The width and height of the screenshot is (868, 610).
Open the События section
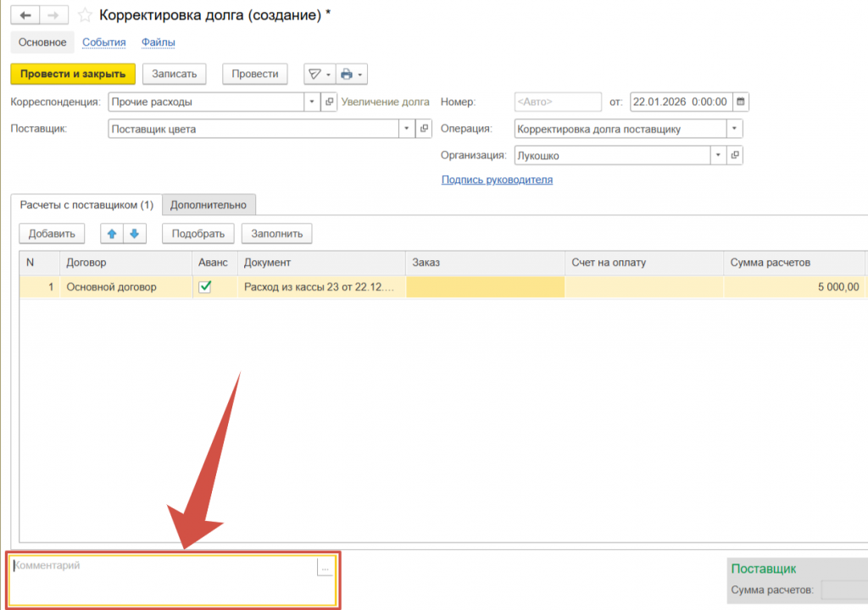coord(104,42)
